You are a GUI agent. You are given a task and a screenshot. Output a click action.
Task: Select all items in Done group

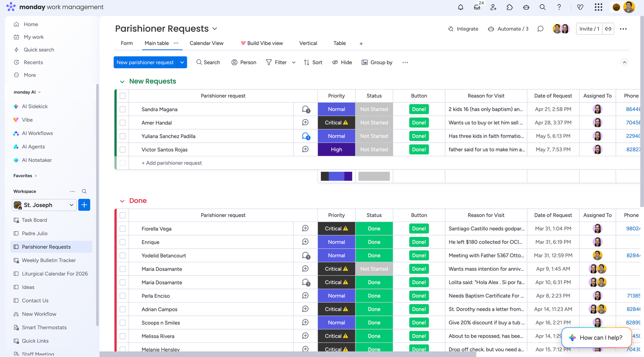123,215
